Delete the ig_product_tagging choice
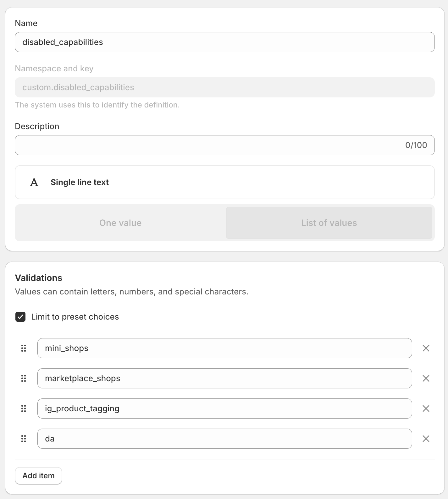This screenshot has height=499, width=448. pos(426,409)
